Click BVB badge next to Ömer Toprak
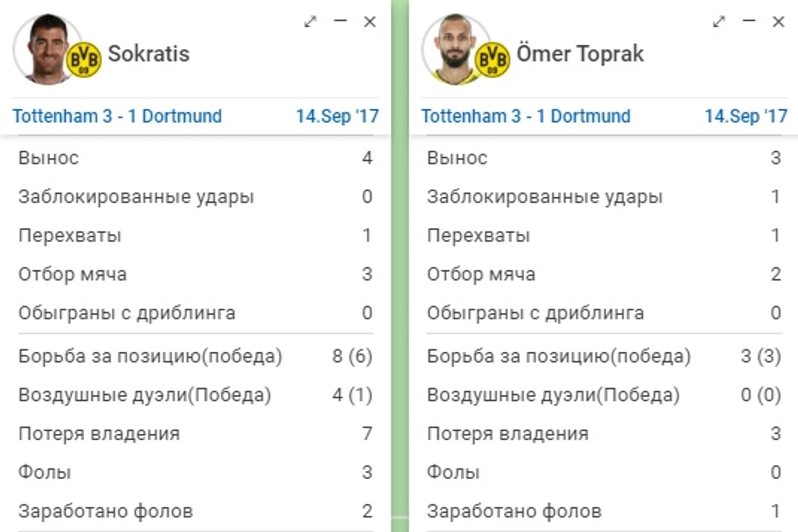 492,60
